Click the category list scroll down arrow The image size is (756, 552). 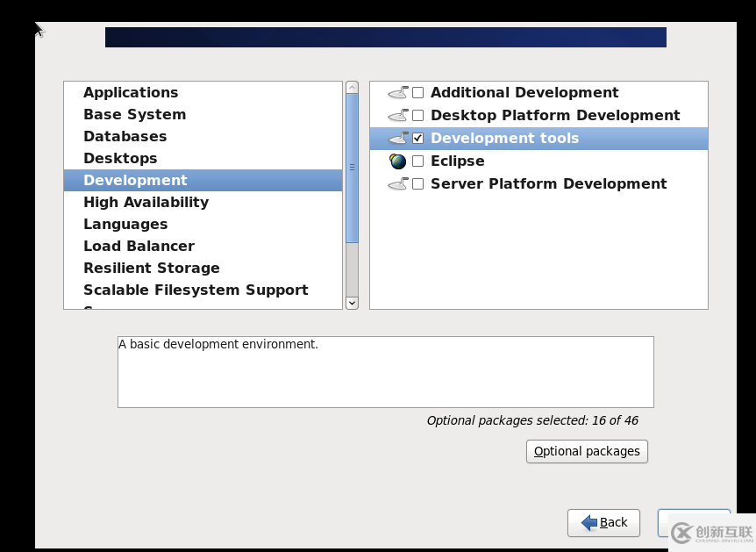pyautogui.click(x=352, y=303)
